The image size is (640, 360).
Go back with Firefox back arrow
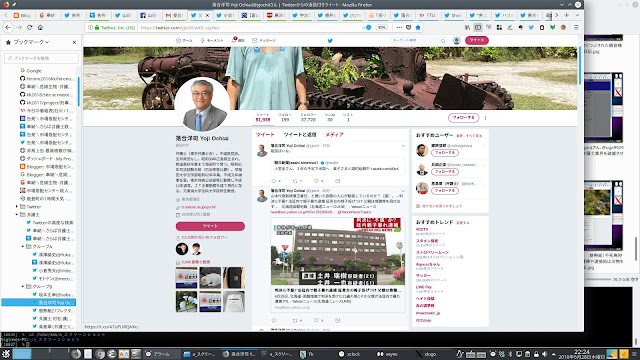8,27
